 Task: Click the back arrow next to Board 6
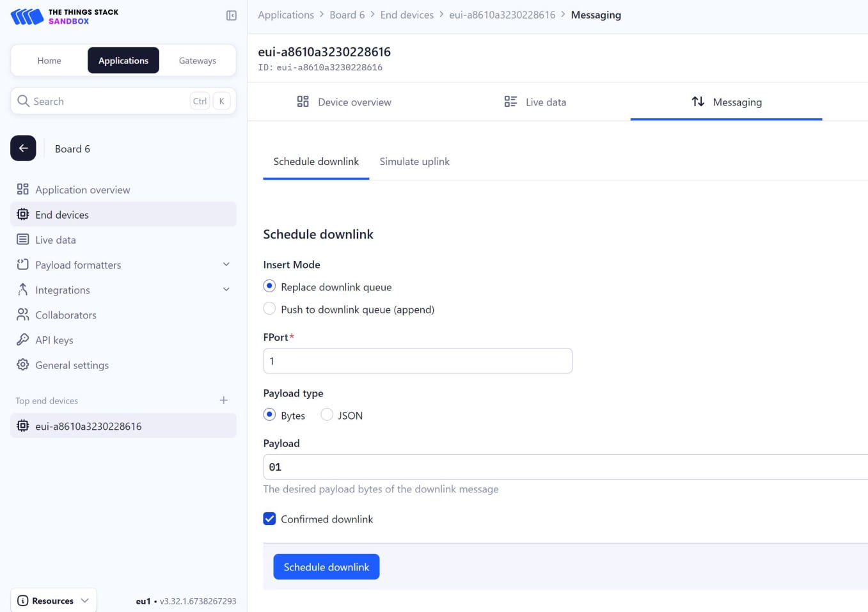click(23, 148)
